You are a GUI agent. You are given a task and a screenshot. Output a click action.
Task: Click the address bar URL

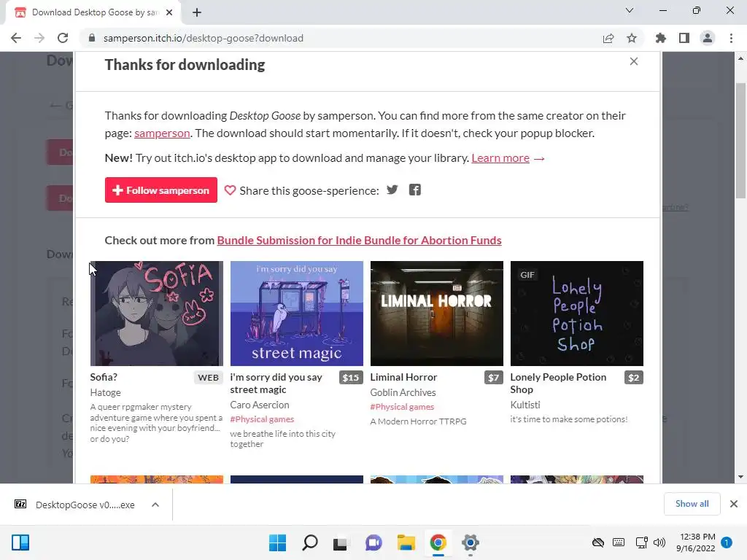click(x=204, y=38)
